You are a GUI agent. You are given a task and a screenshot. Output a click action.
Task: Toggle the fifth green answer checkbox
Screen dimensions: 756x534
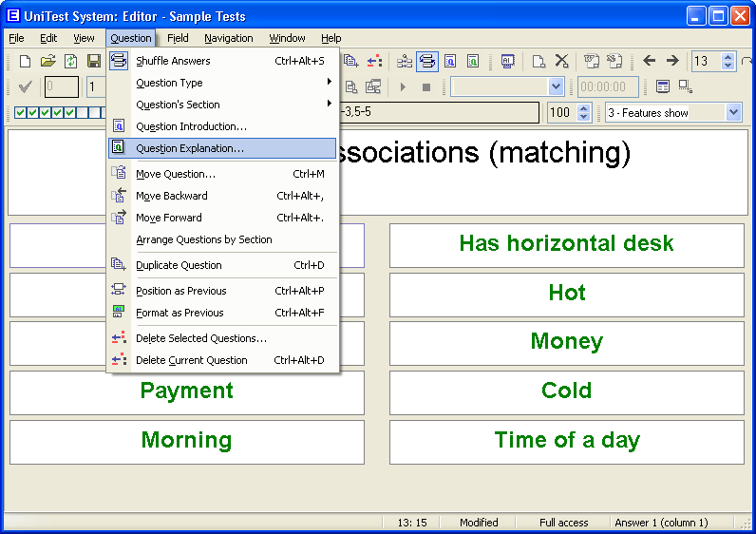pyautogui.click(x=70, y=113)
